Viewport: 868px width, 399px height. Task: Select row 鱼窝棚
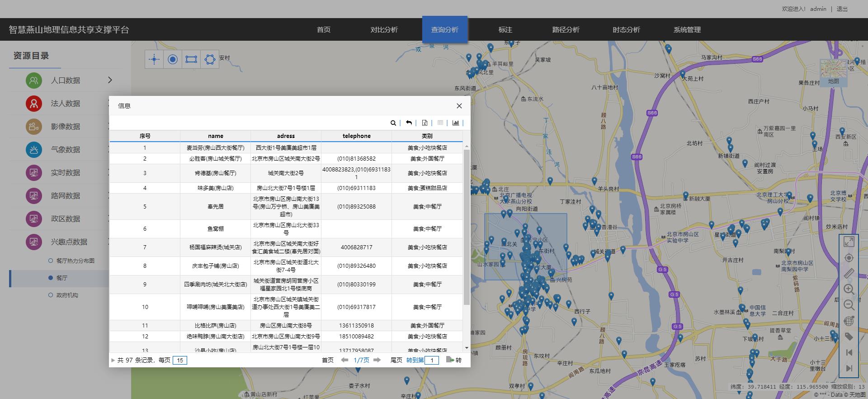click(286, 229)
